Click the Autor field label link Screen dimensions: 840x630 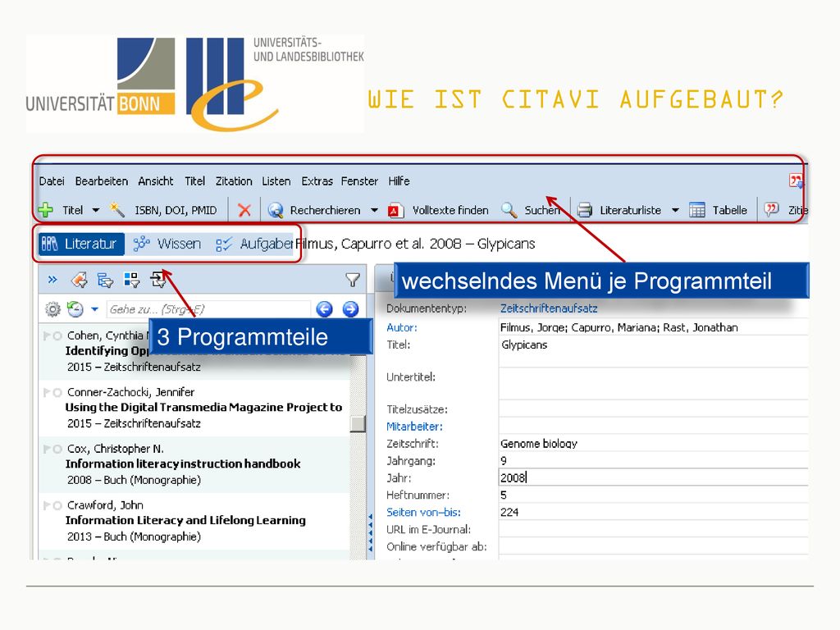click(x=402, y=327)
